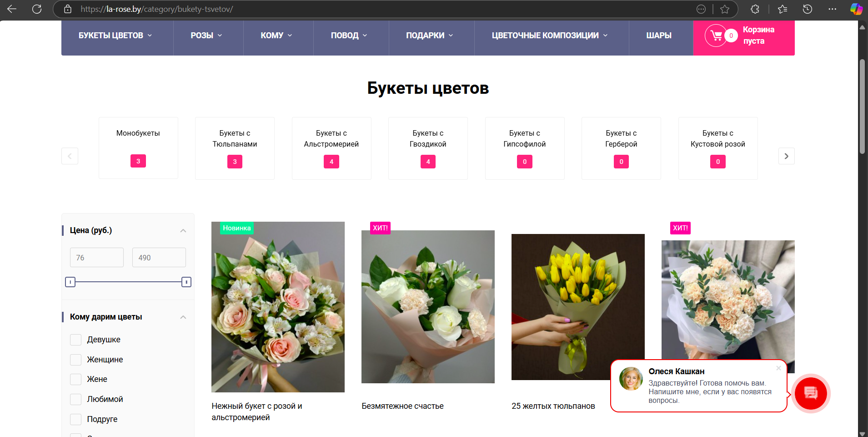Refresh the page
Screen dimensions: 868x437
(x=37, y=9)
